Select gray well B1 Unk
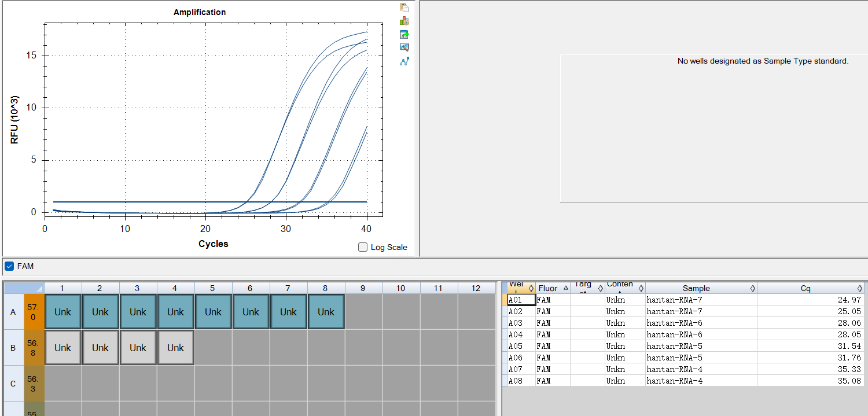This screenshot has height=416, width=868. (62, 348)
